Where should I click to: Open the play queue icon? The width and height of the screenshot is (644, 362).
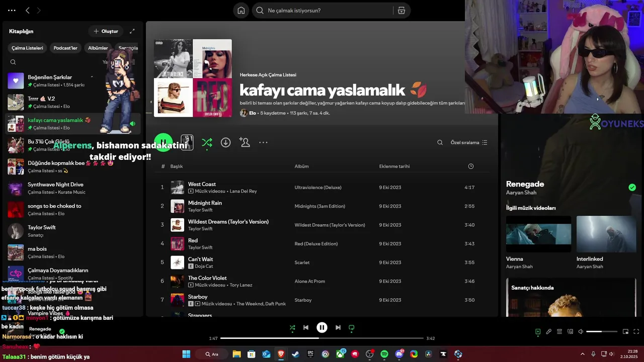click(559, 332)
